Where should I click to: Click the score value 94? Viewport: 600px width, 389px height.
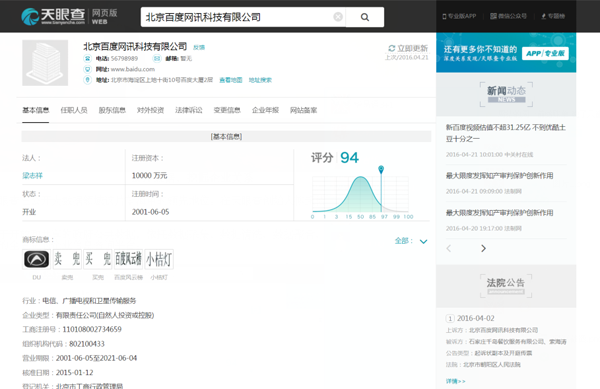click(x=349, y=158)
